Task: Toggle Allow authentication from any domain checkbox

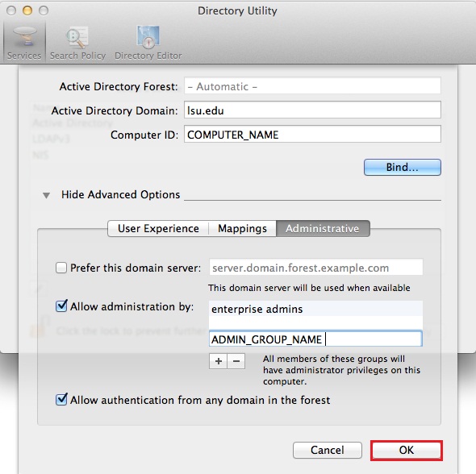Action: coord(61,399)
